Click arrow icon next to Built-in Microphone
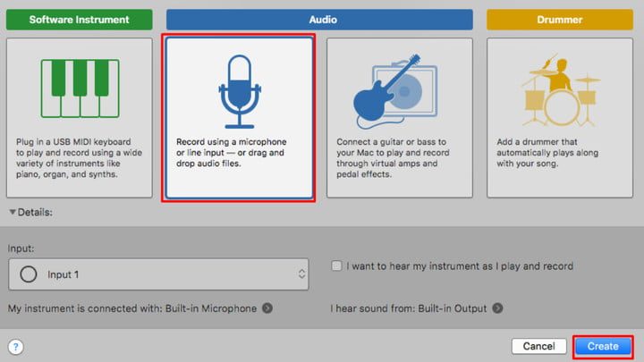Viewport: 644px width, 362px height. (267, 308)
